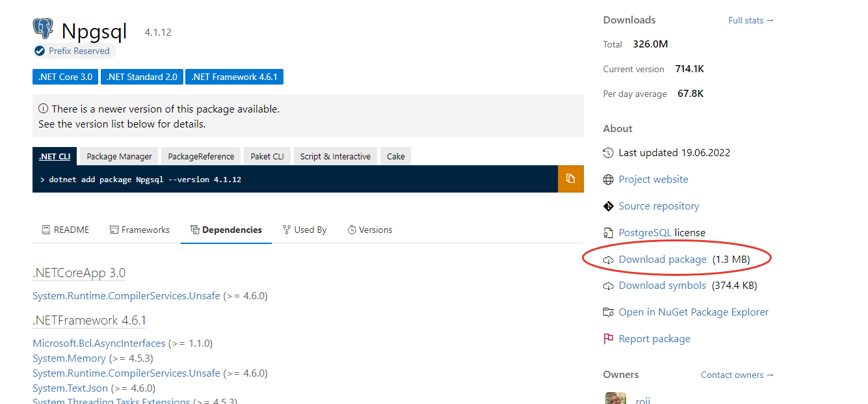Screen dimensions: 868x404
Task: Click the license document icon
Action: (608, 233)
